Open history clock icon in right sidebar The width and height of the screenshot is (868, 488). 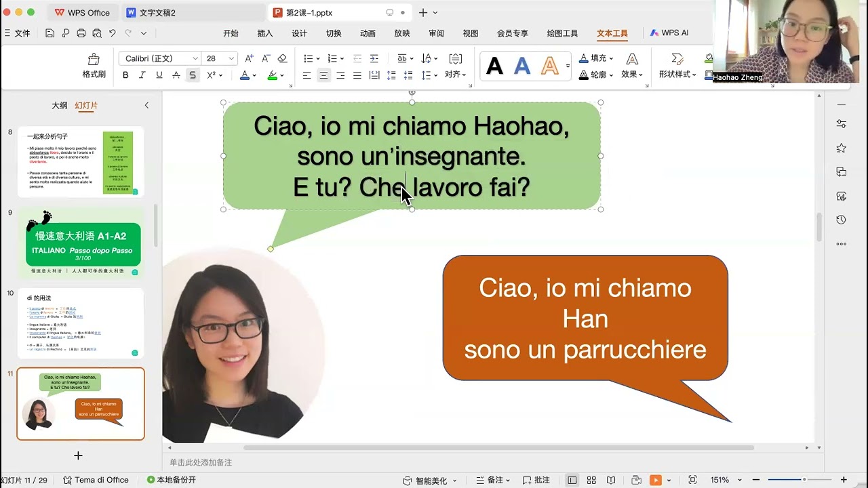point(842,220)
